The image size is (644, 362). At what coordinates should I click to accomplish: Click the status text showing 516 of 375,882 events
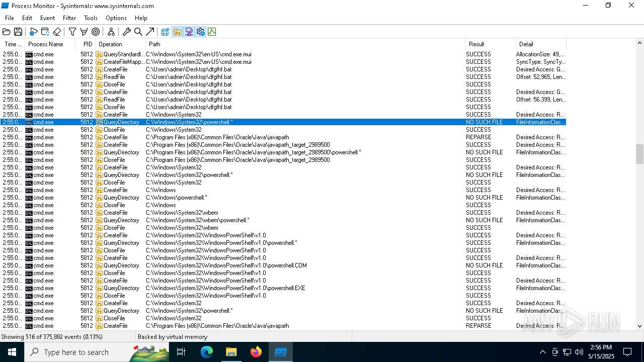click(52, 337)
